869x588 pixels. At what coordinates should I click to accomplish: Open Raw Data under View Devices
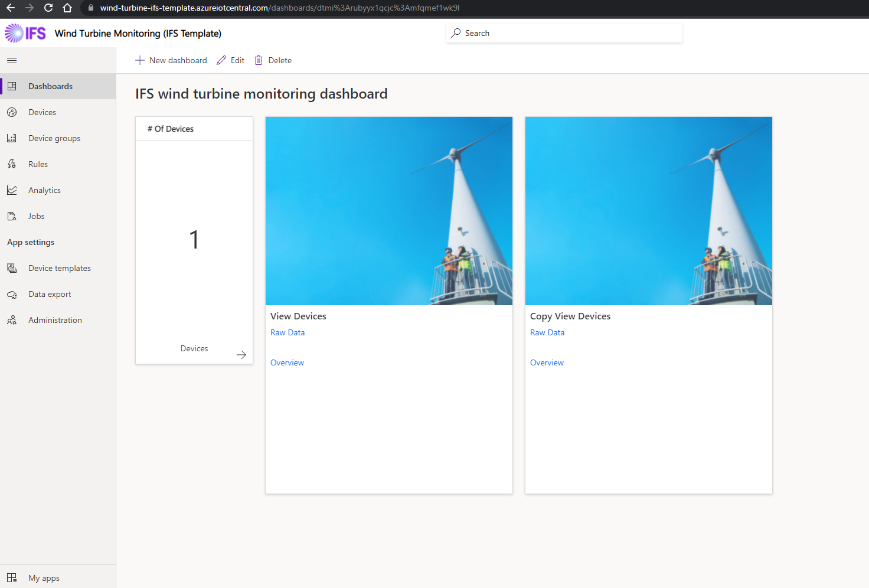(288, 332)
